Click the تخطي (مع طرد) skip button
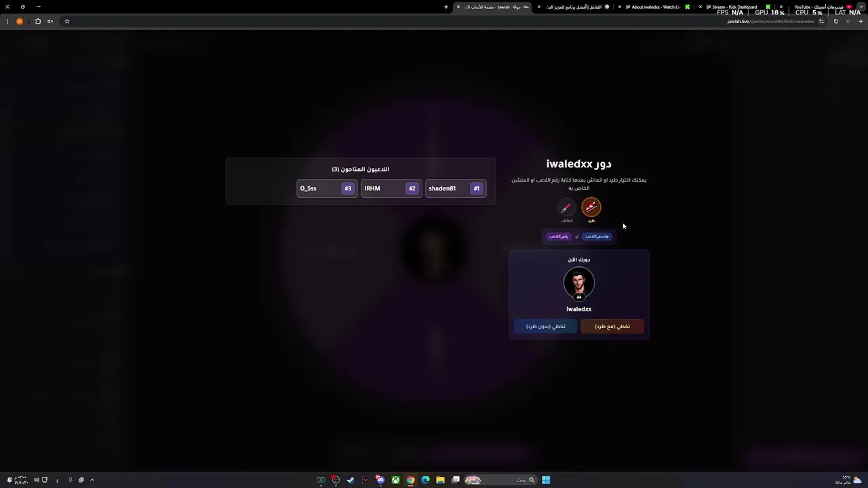Image resolution: width=868 pixels, height=488 pixels. point(612,326)
